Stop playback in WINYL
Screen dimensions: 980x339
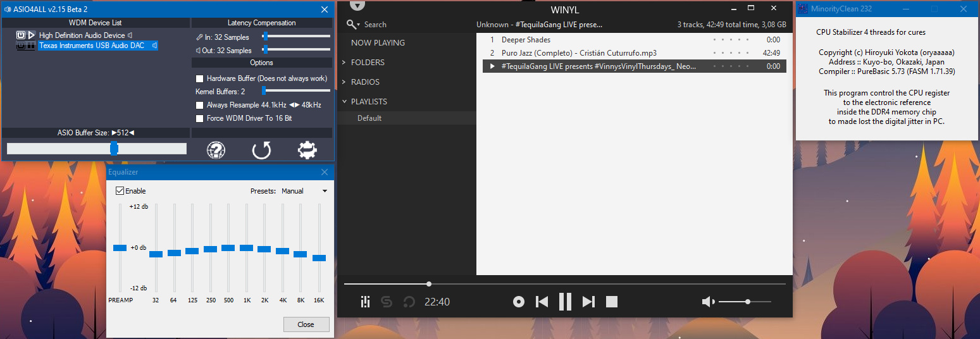pos(612,302)
